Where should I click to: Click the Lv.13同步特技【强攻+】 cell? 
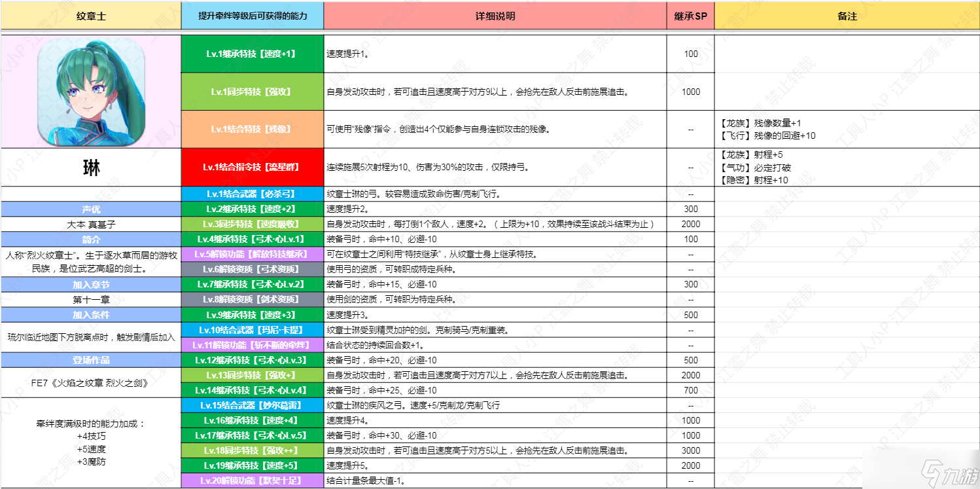pyautogui.click(x=253, y=375)
